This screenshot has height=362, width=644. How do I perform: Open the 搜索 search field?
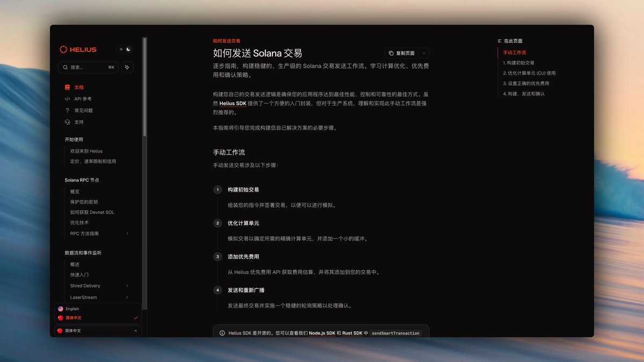coord(88,68)
